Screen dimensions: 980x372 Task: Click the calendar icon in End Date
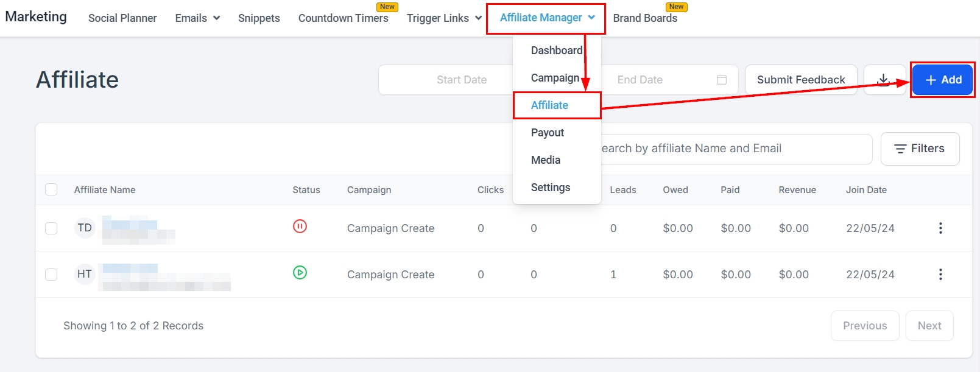point(722,80)
